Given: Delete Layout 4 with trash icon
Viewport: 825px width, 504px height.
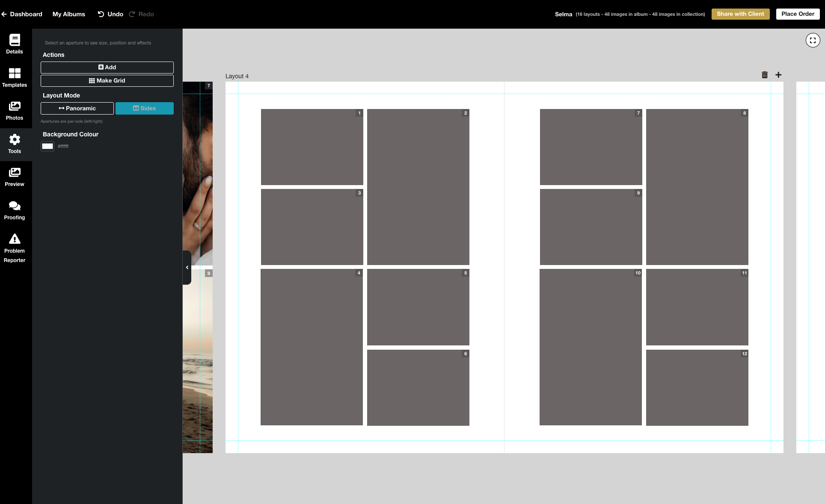Looking at the screenshot, I should (765, 75).
